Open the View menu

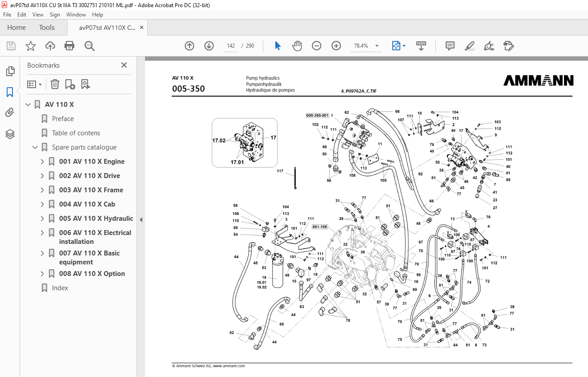tap(38, 15)
